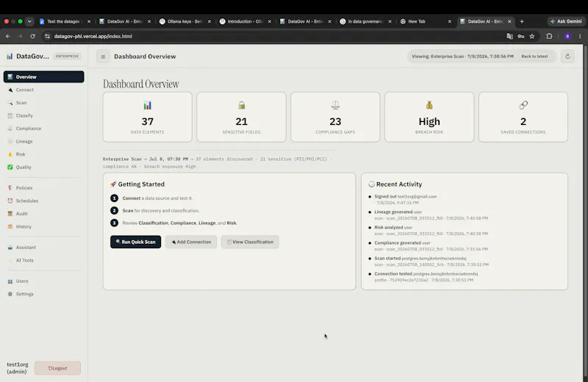Click the View Classification button
Screen dimensions: 588x382
250,242
